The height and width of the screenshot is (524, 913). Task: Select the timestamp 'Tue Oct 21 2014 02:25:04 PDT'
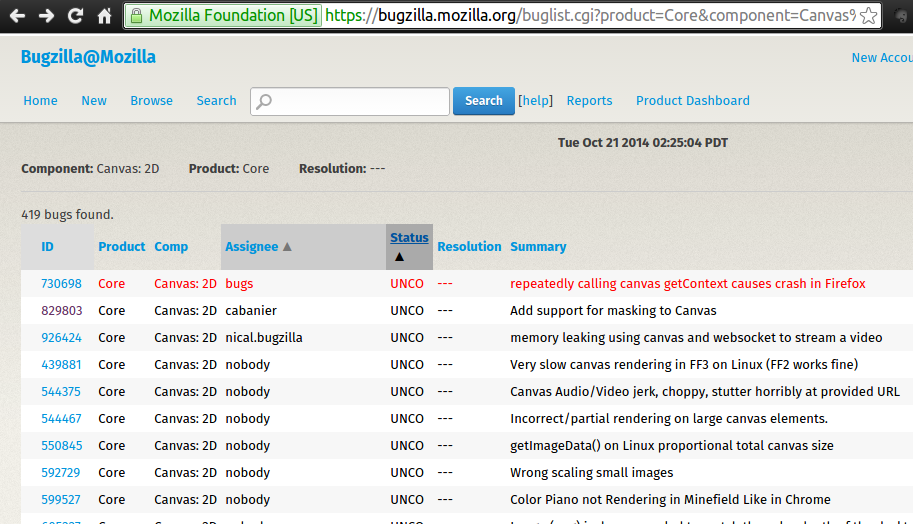tap(643, 143)
